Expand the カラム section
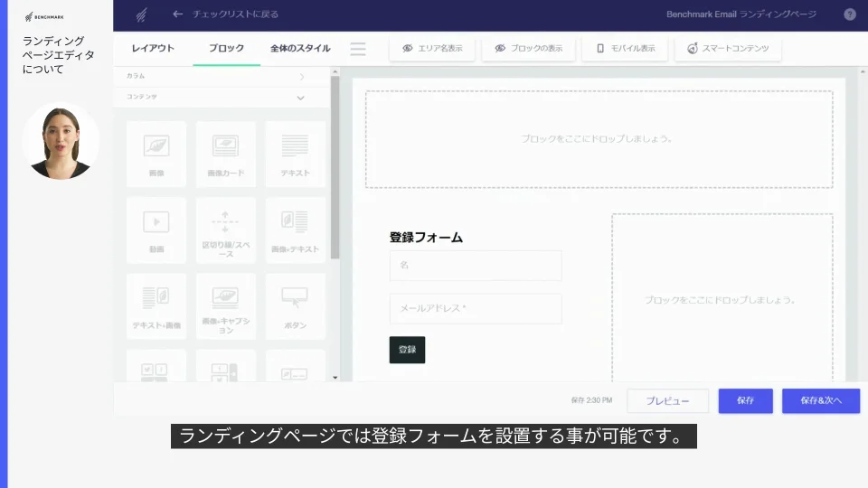Screen dimensions: 868x488 point(222,76)
